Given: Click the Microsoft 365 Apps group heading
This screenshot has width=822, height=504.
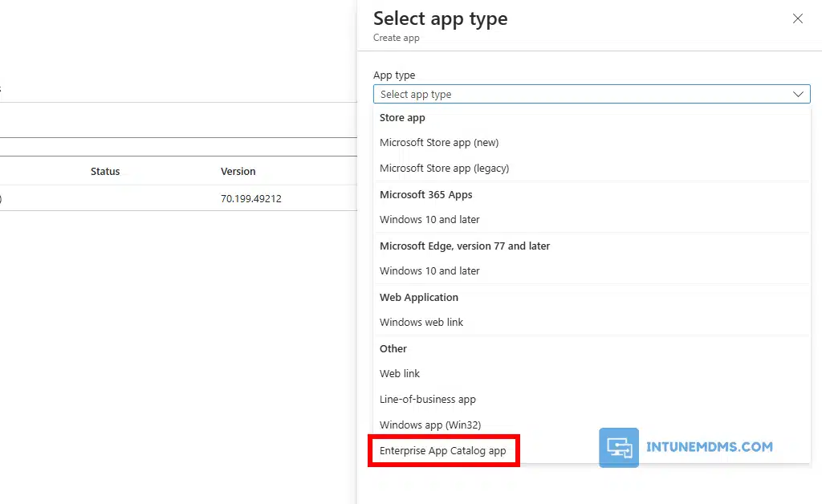Looking at the screenshot, I should click(x=425, y=195).
